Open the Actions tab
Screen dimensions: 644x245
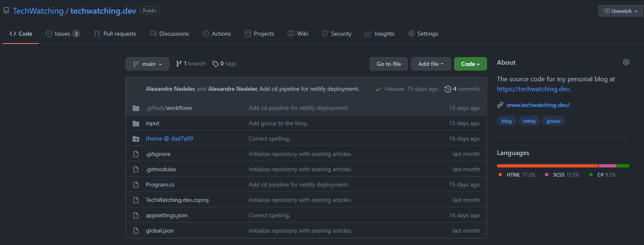click(216, 34)
